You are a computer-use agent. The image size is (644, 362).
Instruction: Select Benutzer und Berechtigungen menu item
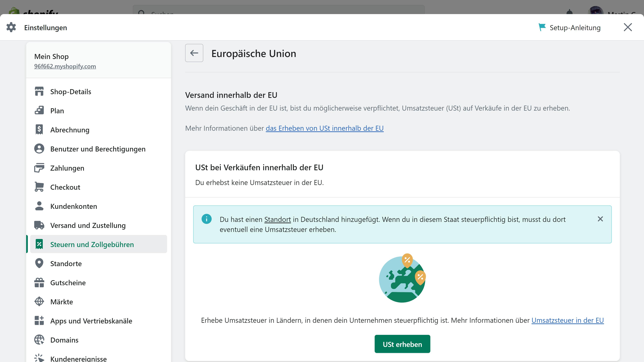(x=98, y=149)
